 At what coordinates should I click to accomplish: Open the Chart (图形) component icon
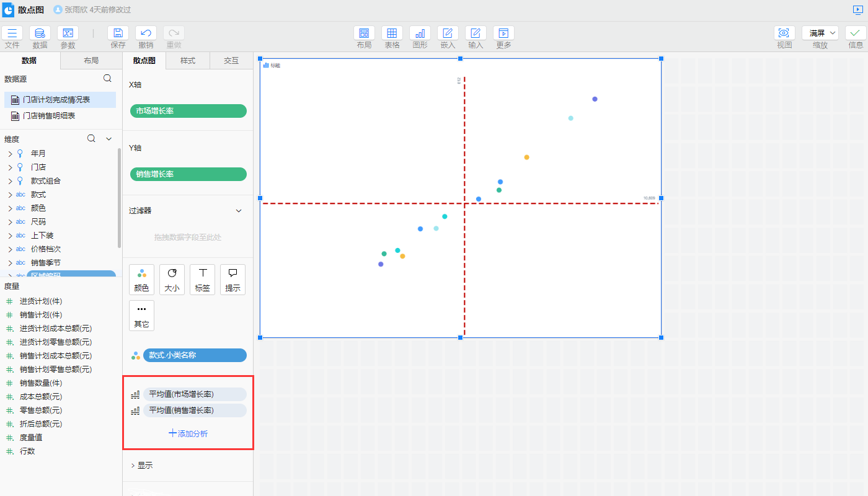pos(420,33)
